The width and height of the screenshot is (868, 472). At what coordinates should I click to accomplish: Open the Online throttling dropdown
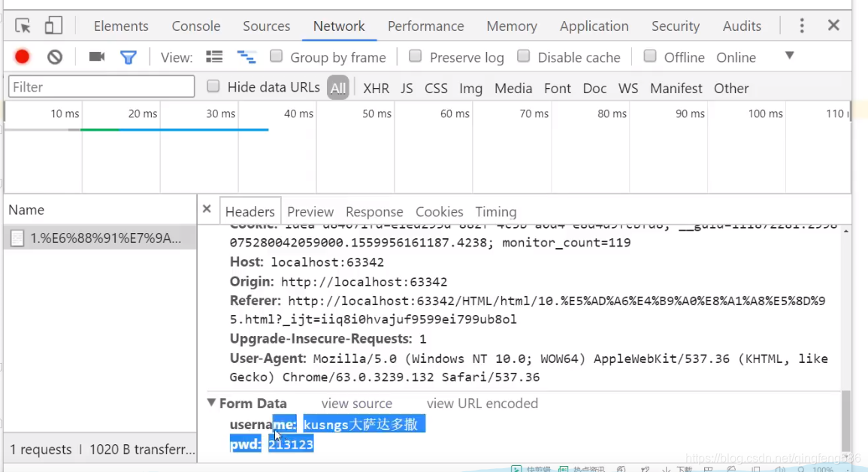[755, 57]
